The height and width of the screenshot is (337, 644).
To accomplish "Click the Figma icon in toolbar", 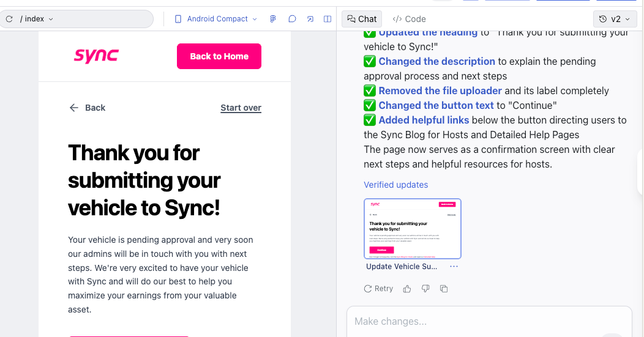I will 272,19.
